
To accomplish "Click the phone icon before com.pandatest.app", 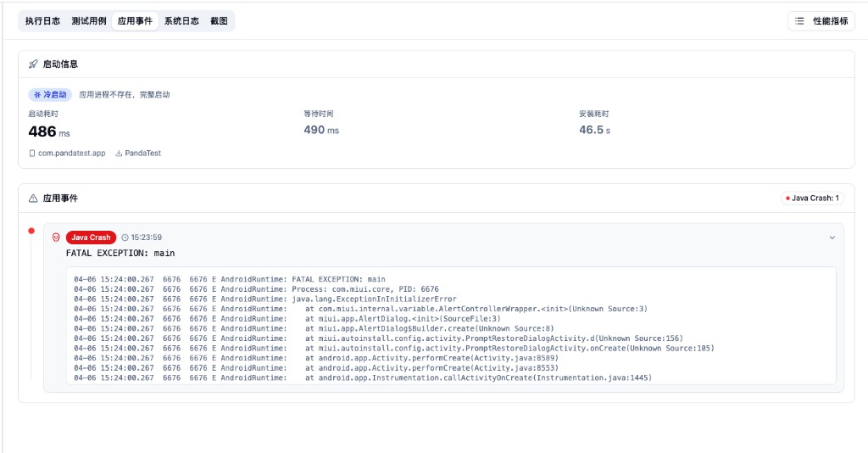I will tap(32, 154).
